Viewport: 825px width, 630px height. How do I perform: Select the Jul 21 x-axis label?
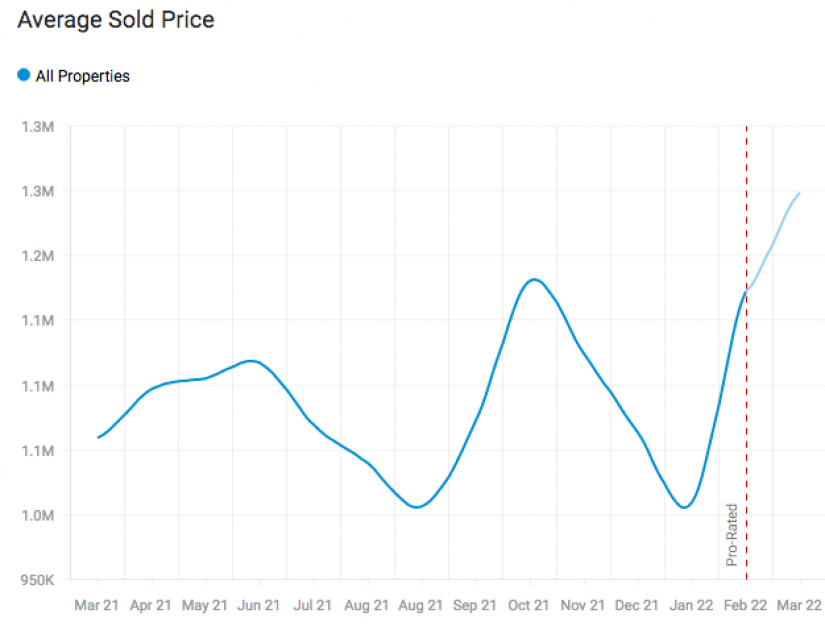pos(313,605)
